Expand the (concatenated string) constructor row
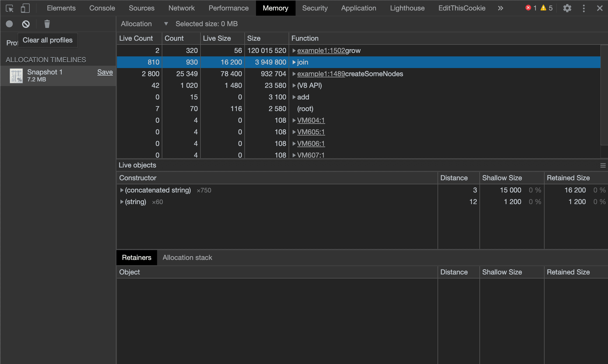This screenshot has width=608, height=364. coord(122,190)
